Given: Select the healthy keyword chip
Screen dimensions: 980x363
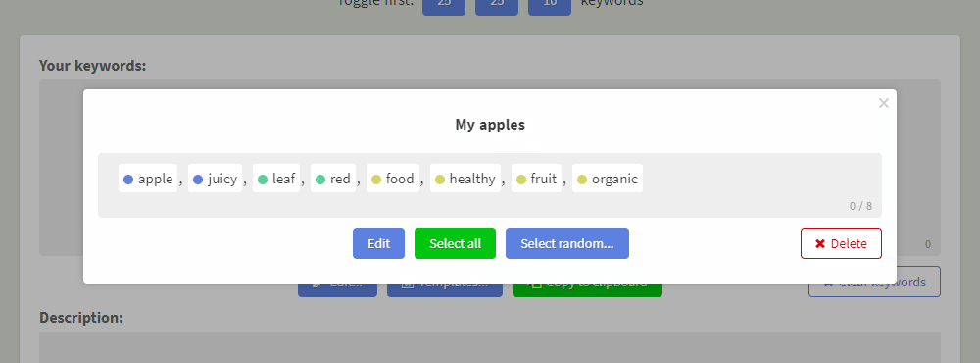Looking at the screenshot, I should pyautogui.click(x=465, y=179).
